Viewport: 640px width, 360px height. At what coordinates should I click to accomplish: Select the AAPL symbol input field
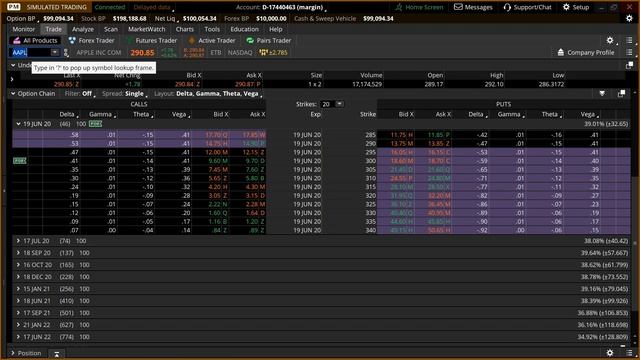pyautogui.click(x=31, y=52)
